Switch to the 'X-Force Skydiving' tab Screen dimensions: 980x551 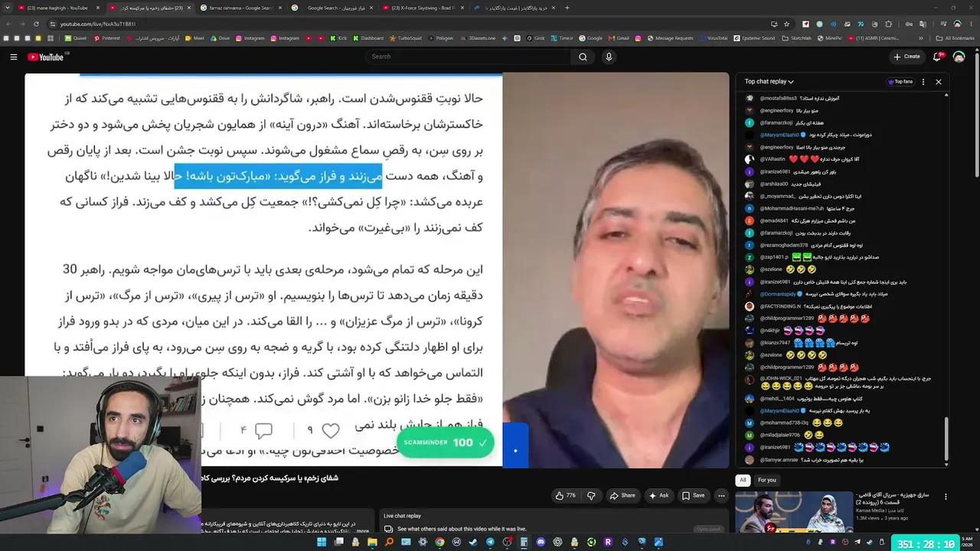(x=424, y=8)
